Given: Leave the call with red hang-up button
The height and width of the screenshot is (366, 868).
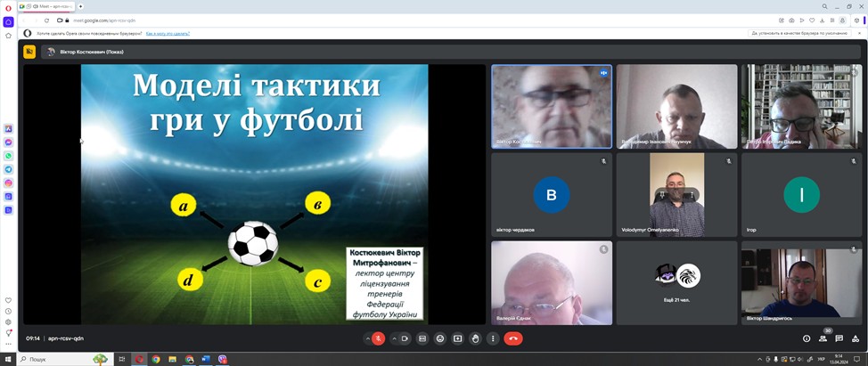Looking at the screenshot, I should (513, 338).
